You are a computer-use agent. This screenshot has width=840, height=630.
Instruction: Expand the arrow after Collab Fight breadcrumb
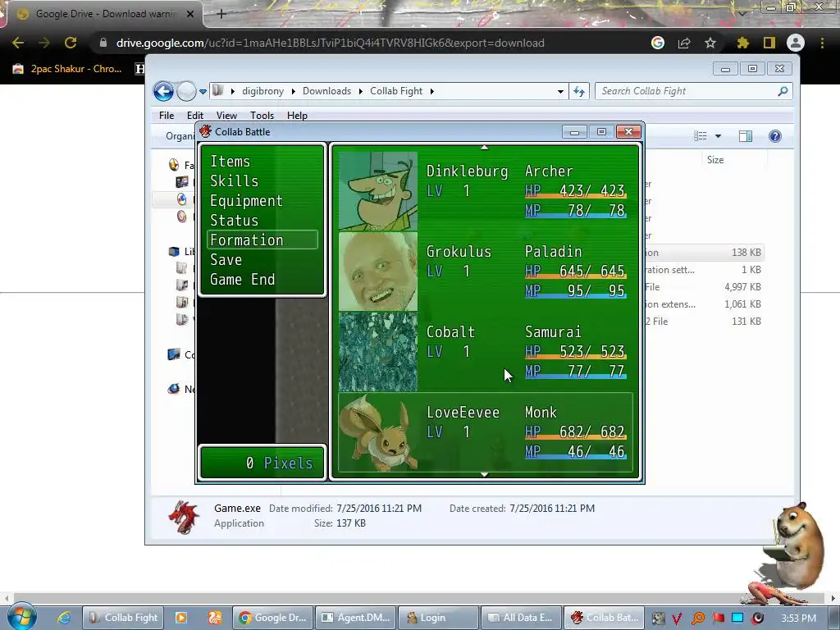pyautogui.click(x=431, y=92)
